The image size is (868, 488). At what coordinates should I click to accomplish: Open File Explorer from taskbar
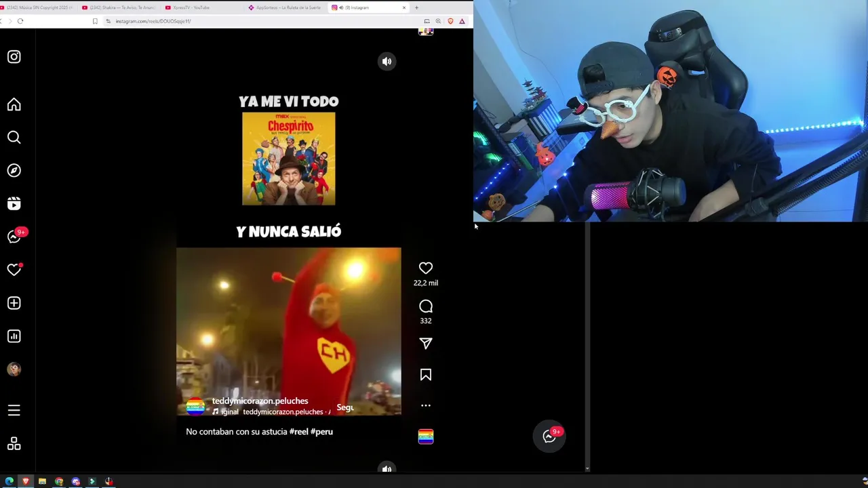42,481
